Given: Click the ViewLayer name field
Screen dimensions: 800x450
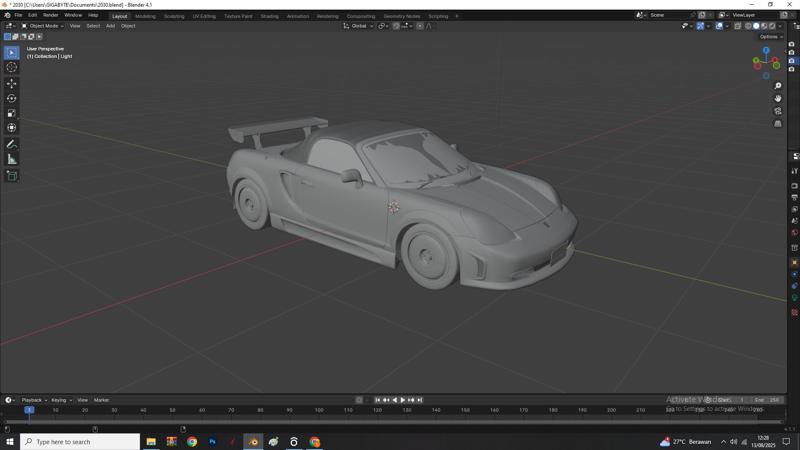Looking at the screenshot, I should click(754, 15).
